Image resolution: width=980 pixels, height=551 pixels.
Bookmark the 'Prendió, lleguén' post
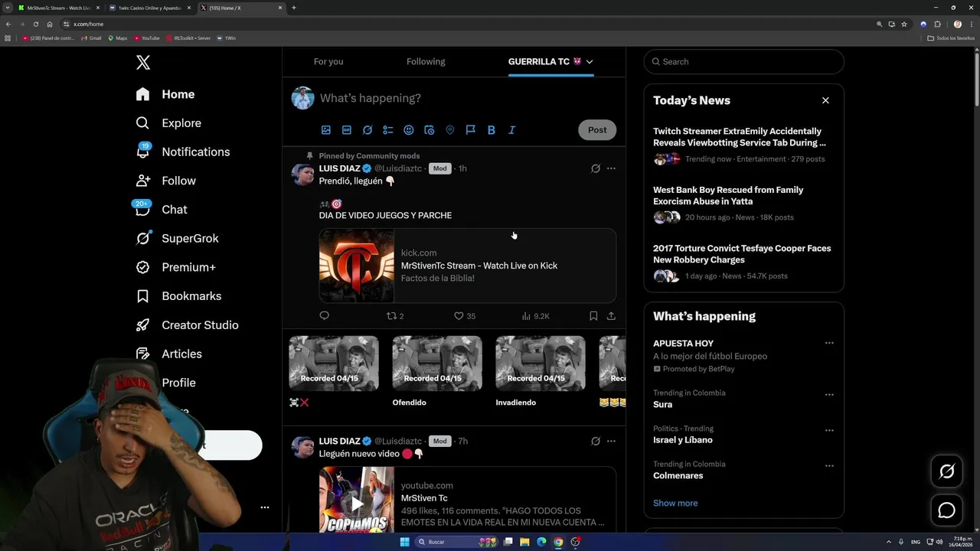(593, 315)
